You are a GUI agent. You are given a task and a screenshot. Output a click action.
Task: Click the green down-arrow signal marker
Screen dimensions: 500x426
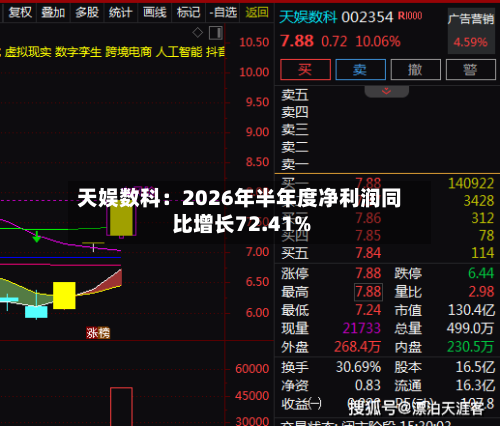pos(37,236)
